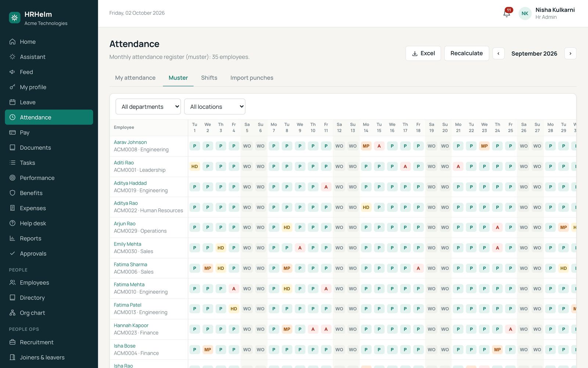Open Aditi Rao's employee link

[124, 163]
